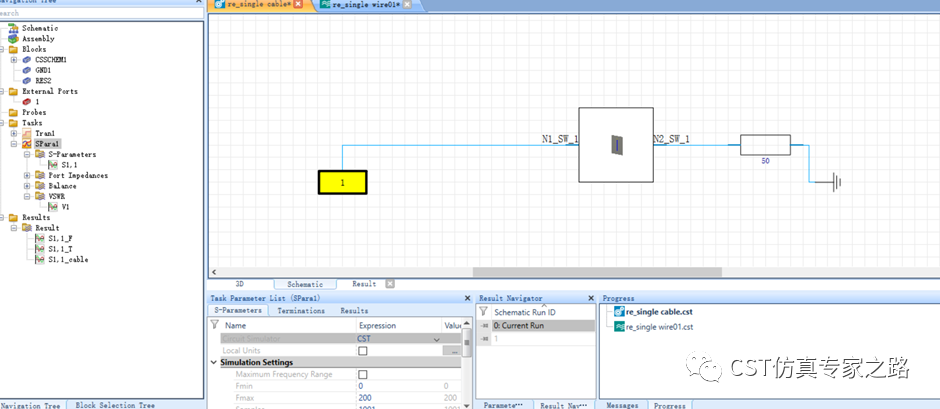Select the 0: Current Run row

[537, 326]
